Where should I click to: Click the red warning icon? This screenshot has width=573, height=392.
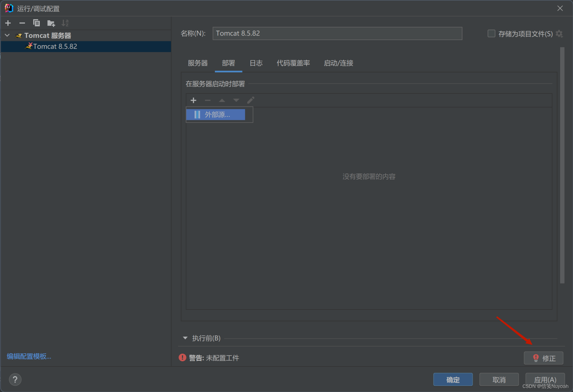click(x=182, y=358)
